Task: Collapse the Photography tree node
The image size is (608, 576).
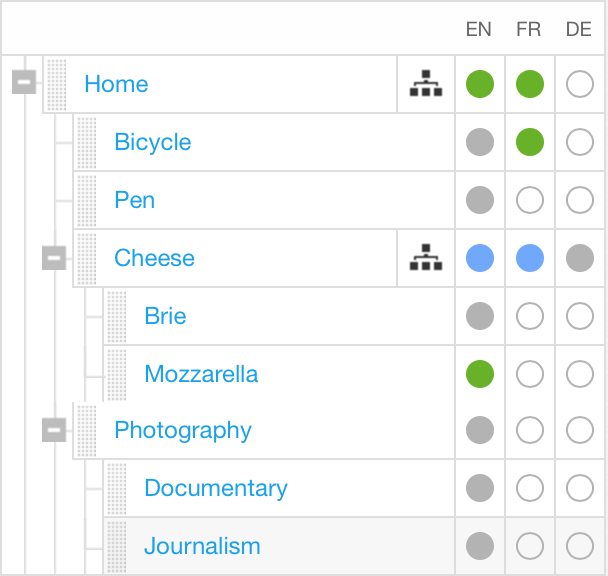Action: point(54,430)
